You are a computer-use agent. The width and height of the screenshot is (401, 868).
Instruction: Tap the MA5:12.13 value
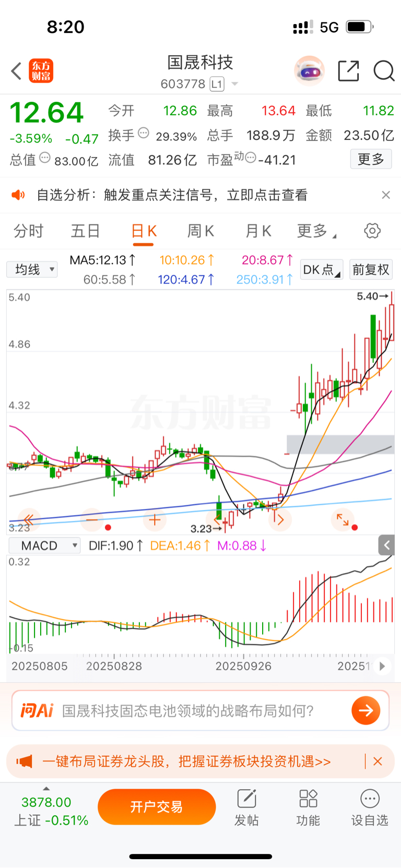[x=103, y=260]
